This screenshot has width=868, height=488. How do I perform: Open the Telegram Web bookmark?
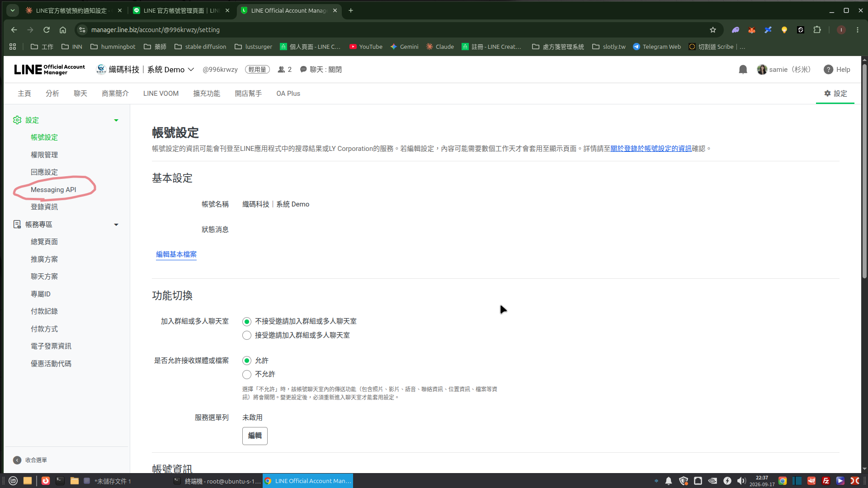[657, 47]
